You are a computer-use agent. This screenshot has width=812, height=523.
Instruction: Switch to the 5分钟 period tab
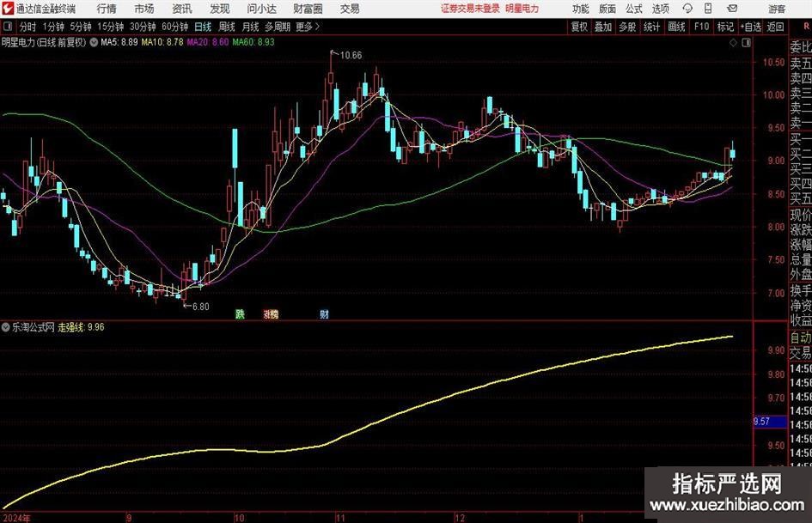(81, 27)
